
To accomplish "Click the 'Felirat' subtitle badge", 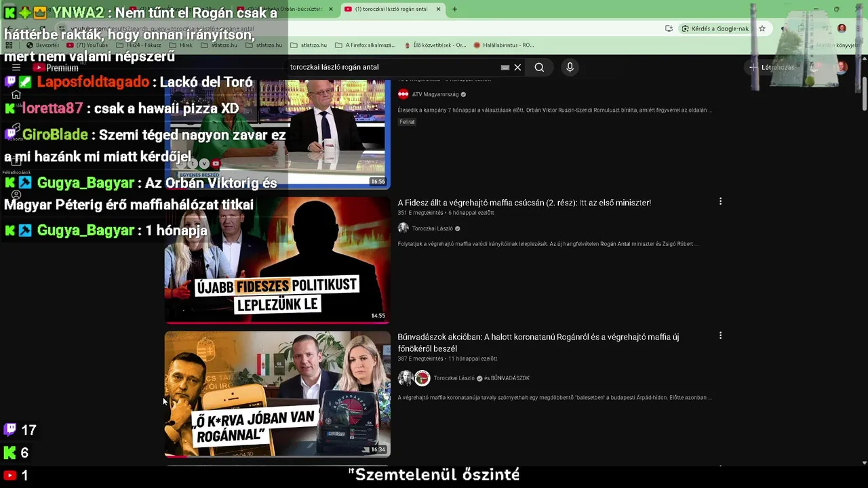I will click(x=407, y=122).
